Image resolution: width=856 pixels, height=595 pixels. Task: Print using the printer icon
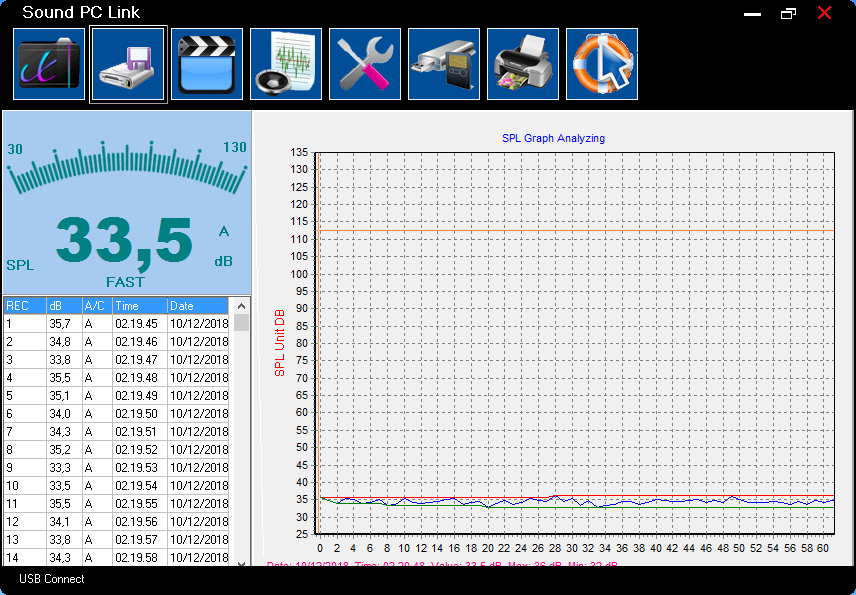tap(523, 64)
